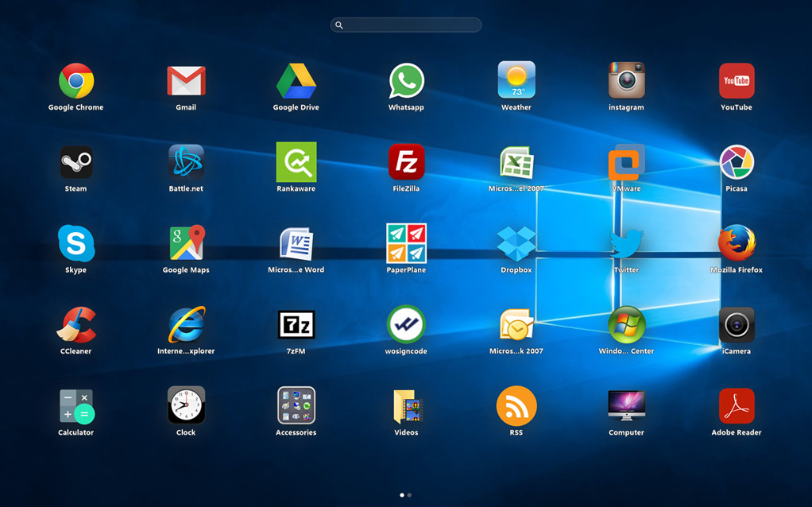Viewport: 812px width, 507px height.
Task: Launch the Clock app
Action: coord(186,405)
